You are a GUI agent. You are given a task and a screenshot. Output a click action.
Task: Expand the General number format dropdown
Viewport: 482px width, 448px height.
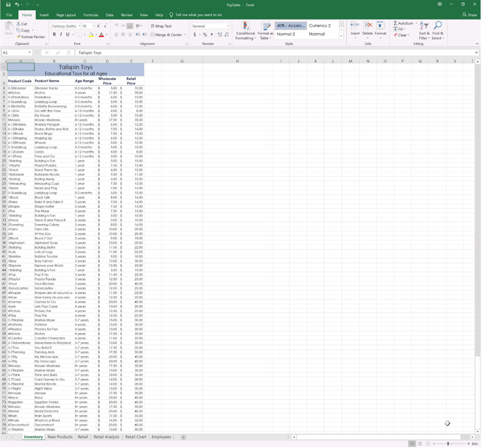(228, 26)
